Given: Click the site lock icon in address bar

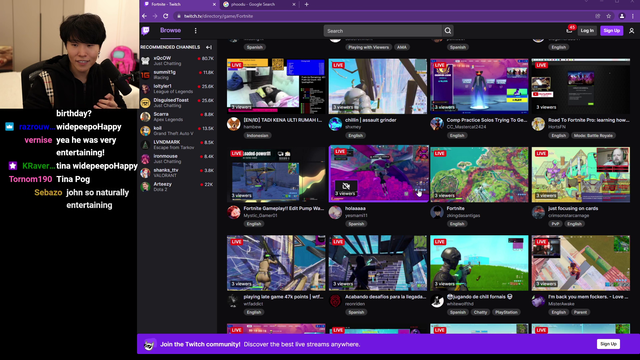Looking at the screenshot, I should pyautogui.click(x=178, y=16).
